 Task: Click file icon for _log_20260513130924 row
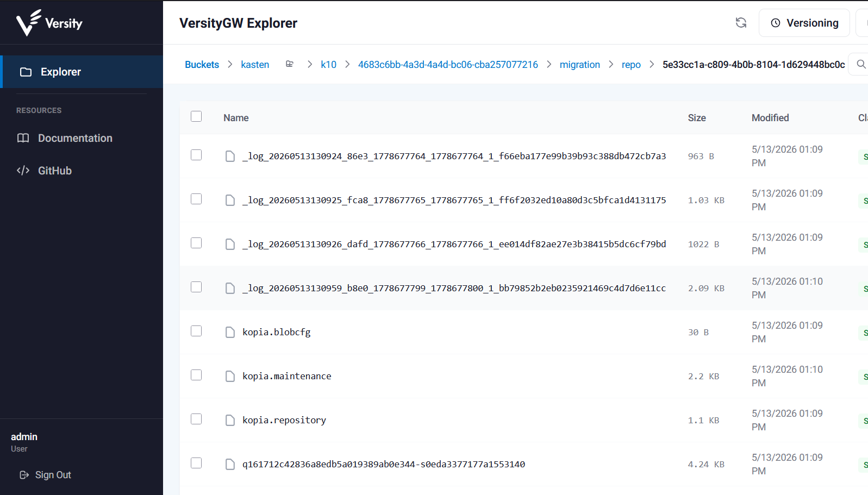click(230, 156)
